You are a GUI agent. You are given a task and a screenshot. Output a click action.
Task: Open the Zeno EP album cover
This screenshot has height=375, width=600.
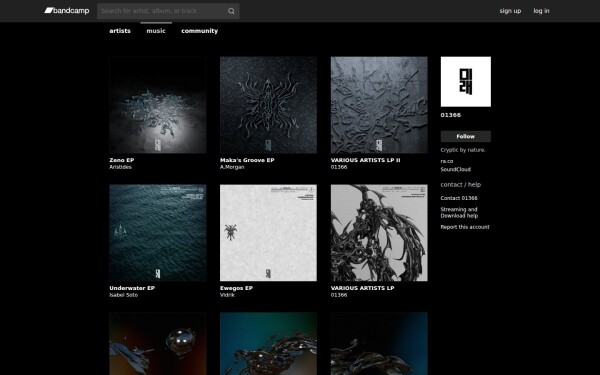tap(158, 105)
